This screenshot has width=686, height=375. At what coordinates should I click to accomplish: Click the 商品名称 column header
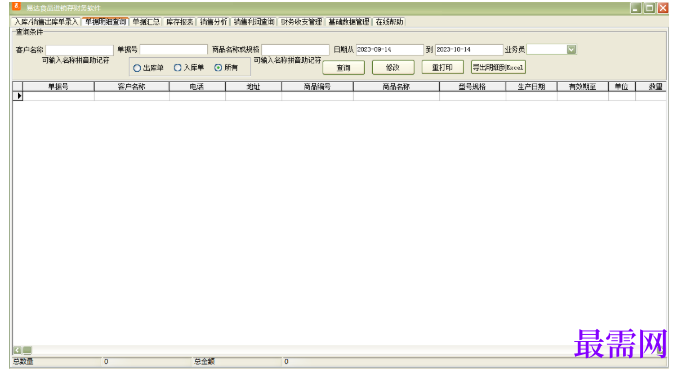pyautogui.click(x=396, y=87)
